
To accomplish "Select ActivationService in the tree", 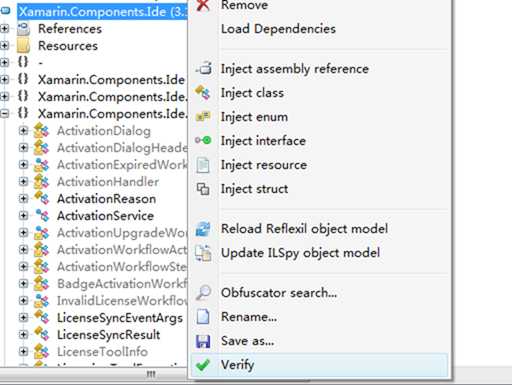I will point(105,216).
